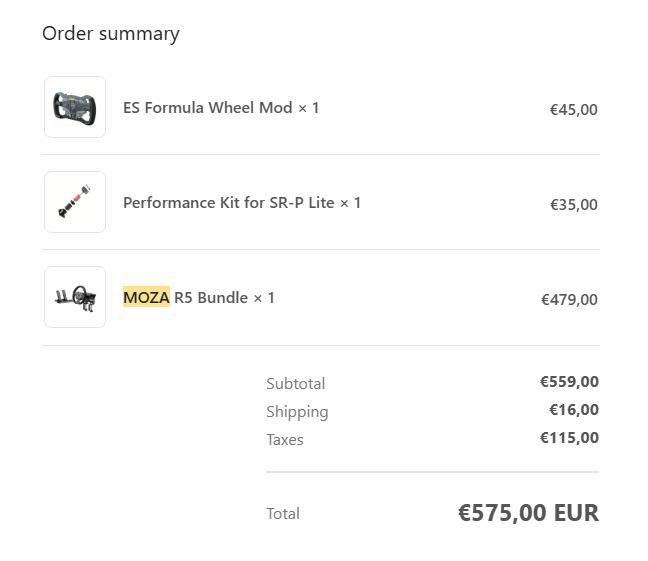Select the €575,00 EUR total amount
Viewport: 648px width, 561px height.
[x=528, y=513]
